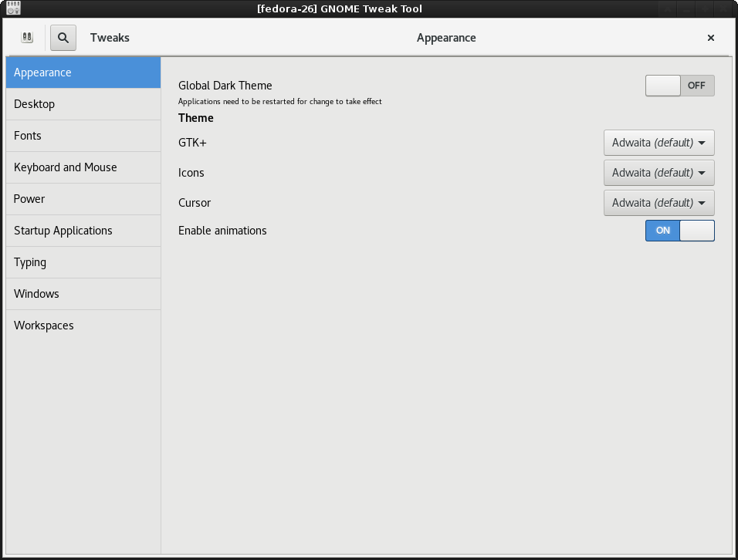738x560 pixels.
Task: Open the GTK+ theme dropdown
Action: click(x=659, y=143)
